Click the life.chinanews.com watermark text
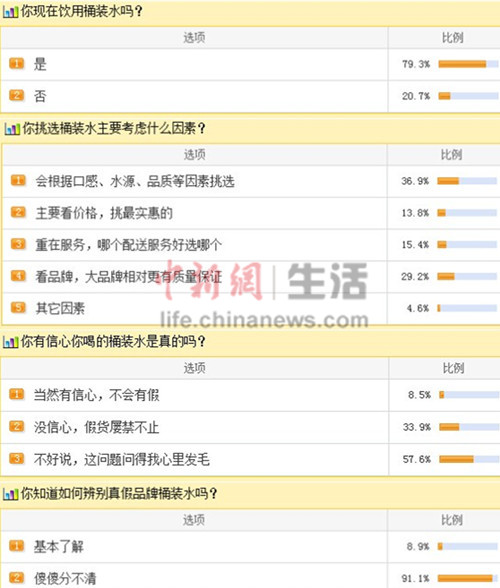 pos(264,320)
